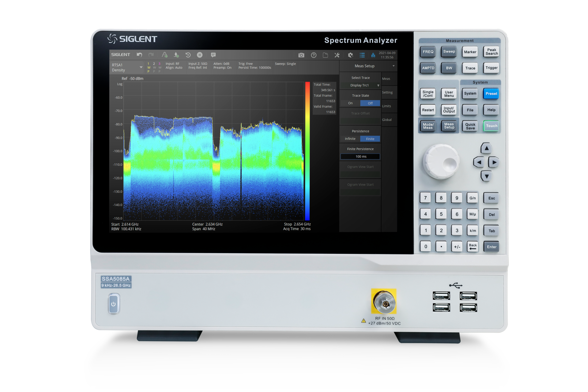Click the Trigger hardware key
This screenshot has width=588, height=392.
pyautogui.click(x=492, y=68)
